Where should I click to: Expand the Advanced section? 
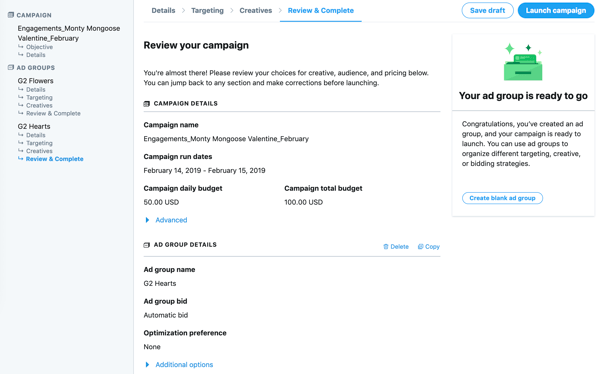pyautogui.click(x=171, y=220)
